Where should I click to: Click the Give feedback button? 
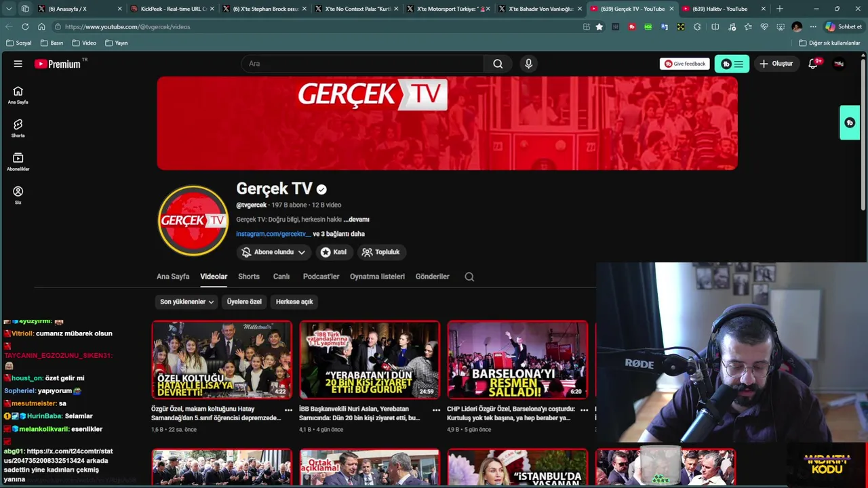(x=685, y=64)
